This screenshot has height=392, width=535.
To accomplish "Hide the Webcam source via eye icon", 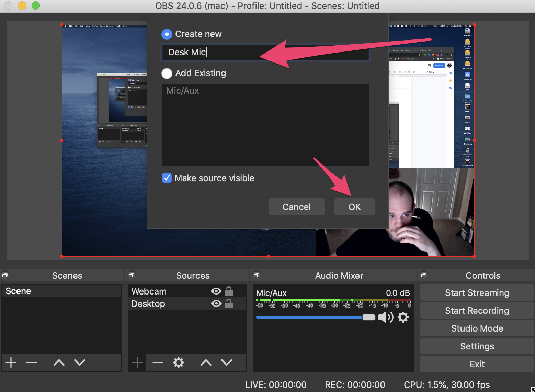I will pyautogui.click(x=216, y=291).
